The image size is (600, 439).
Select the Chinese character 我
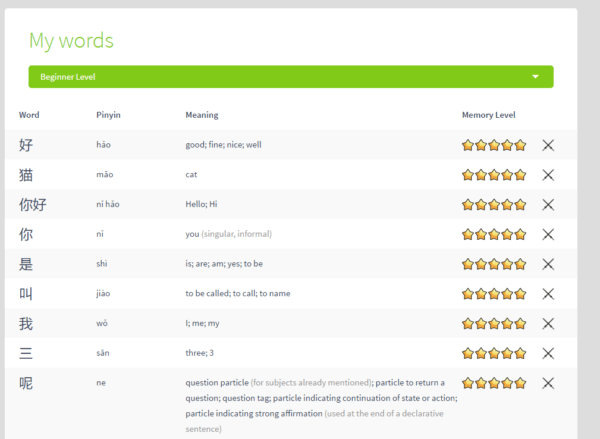click(x=26, y=324)
